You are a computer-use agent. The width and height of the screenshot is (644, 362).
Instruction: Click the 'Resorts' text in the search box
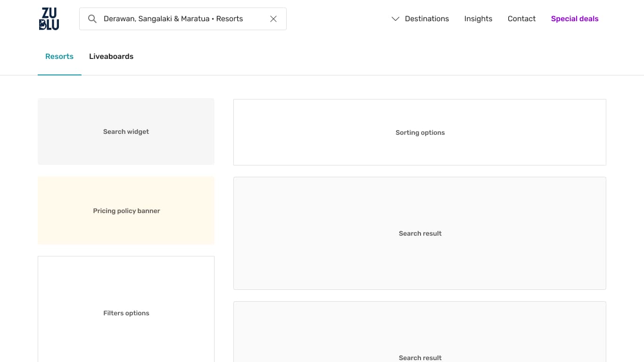pos(230,19)
